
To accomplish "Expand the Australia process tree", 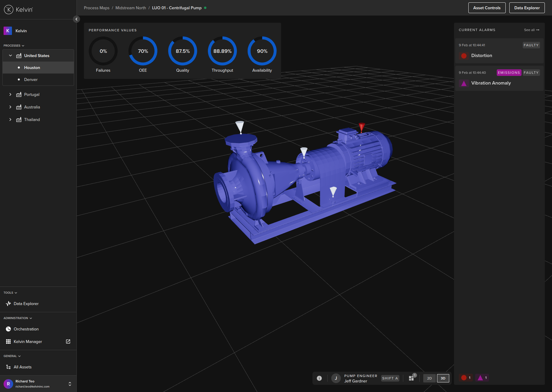I will (x=10, y=107).
